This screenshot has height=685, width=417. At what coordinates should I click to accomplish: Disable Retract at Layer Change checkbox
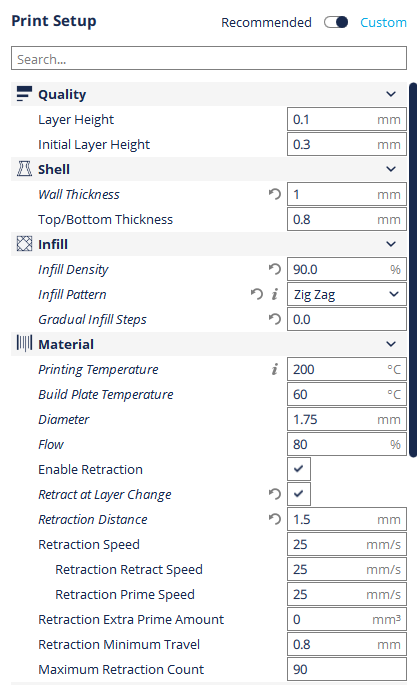click(299, 494)
